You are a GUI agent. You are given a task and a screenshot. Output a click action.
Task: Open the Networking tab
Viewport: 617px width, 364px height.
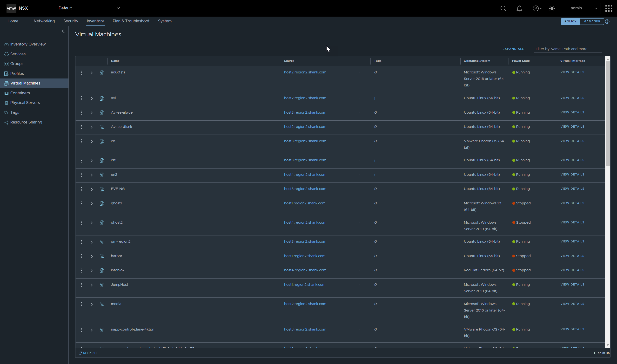(44, 21)
